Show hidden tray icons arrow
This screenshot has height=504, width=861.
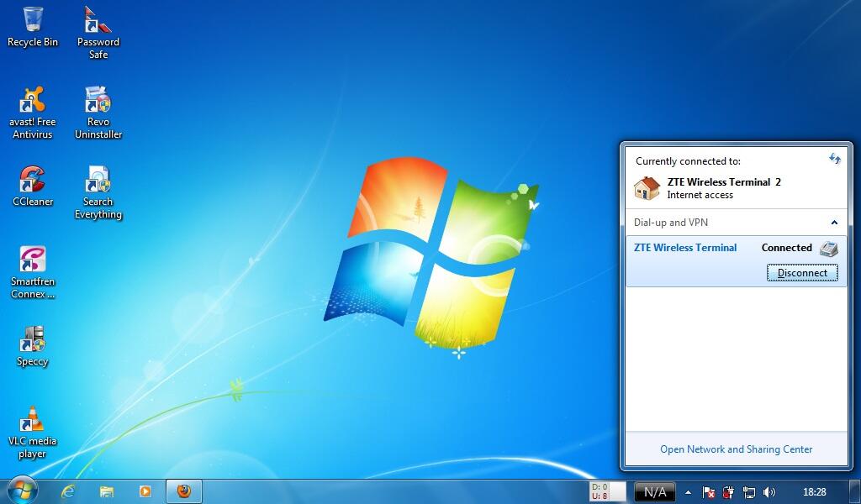click(x=688, y=492)
